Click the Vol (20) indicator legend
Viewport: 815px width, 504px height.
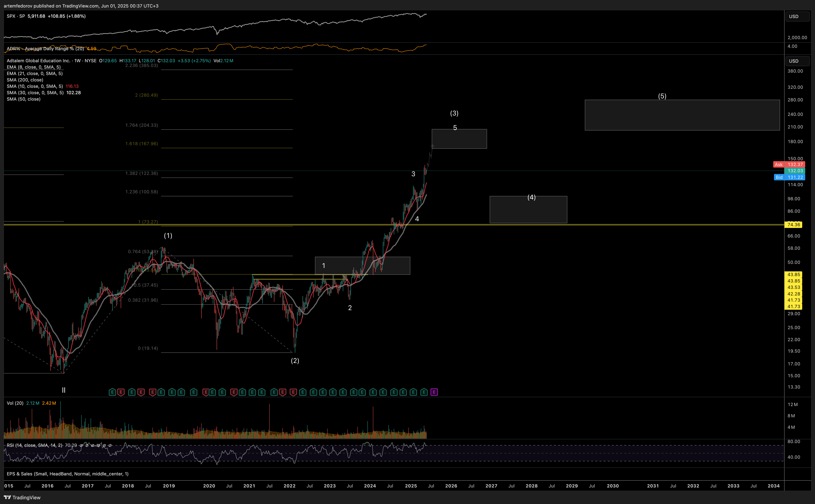[x=15, y=403]
